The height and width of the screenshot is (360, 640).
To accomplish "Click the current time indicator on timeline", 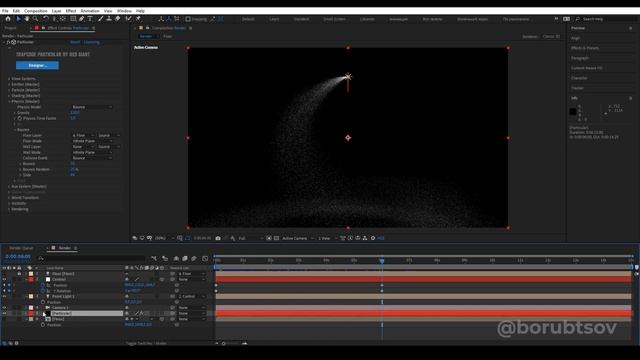I will click(x=382, y=260).
